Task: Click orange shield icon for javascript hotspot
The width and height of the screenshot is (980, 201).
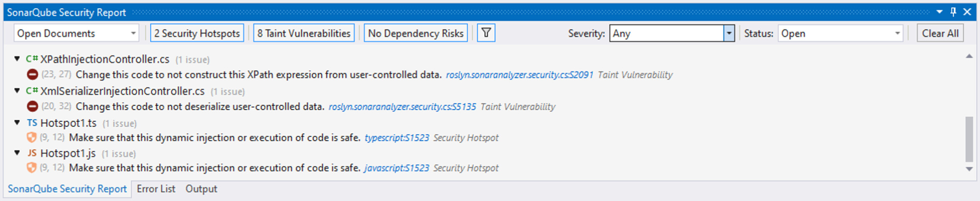Action: point(31,167)
